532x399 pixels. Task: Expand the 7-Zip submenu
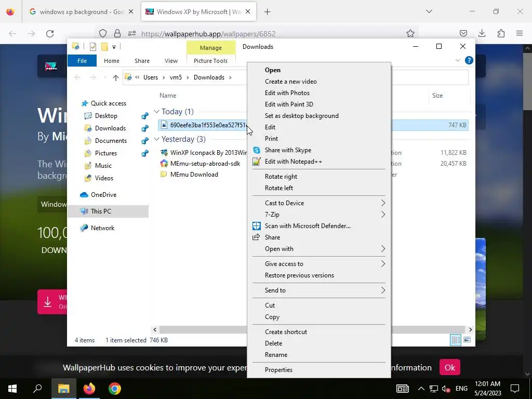[x=383, y=215]
